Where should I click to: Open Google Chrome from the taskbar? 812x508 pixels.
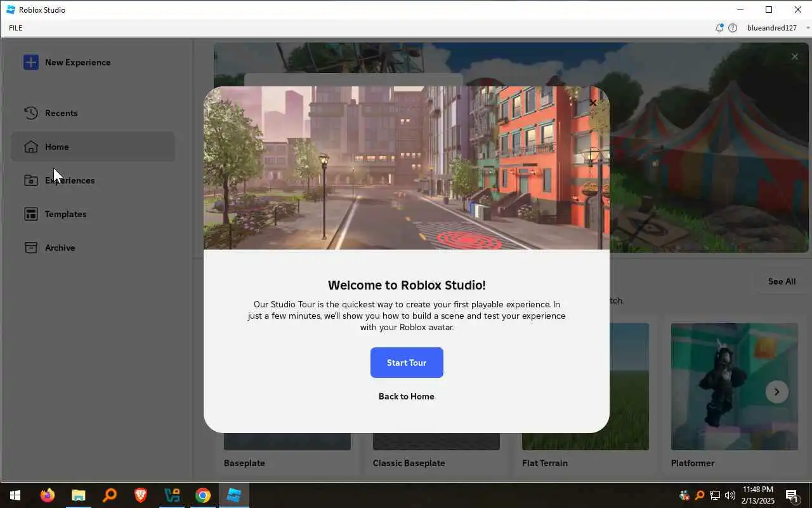pyautogui.click(x=203, y=495)
